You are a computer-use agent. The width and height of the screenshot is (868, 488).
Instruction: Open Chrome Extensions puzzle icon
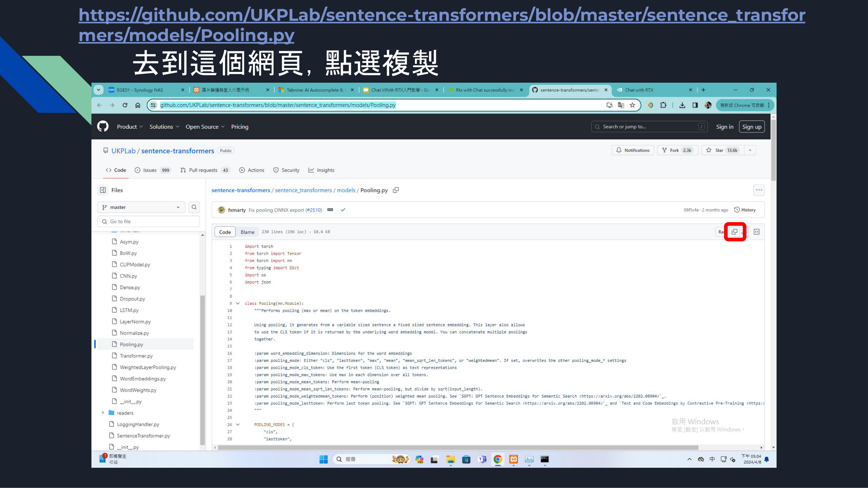[663, 105]
